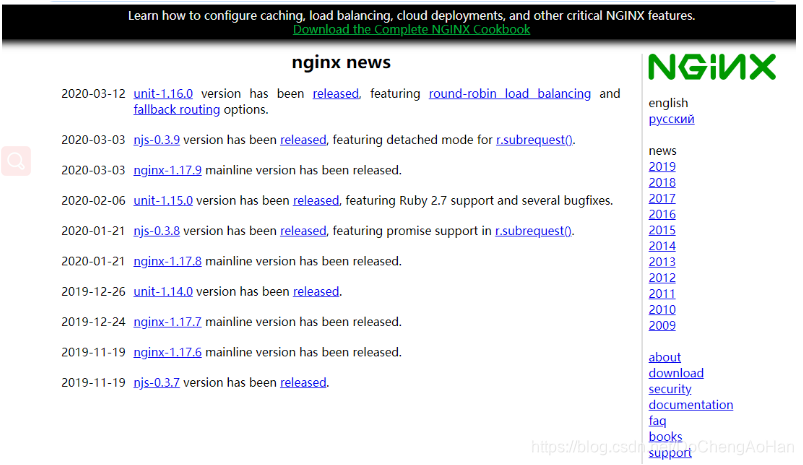Open the njs-0.3.7 link
The width and height of the screenshot is (803, 465).
point(157,383)
